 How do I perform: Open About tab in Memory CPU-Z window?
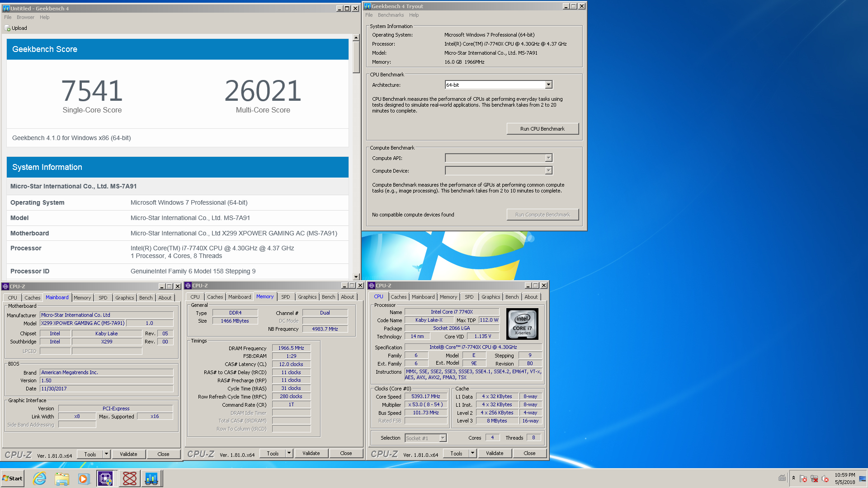[348, 297]
